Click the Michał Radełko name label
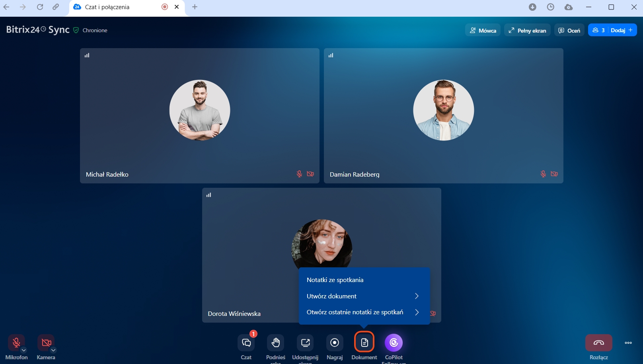 click(107, 174)
